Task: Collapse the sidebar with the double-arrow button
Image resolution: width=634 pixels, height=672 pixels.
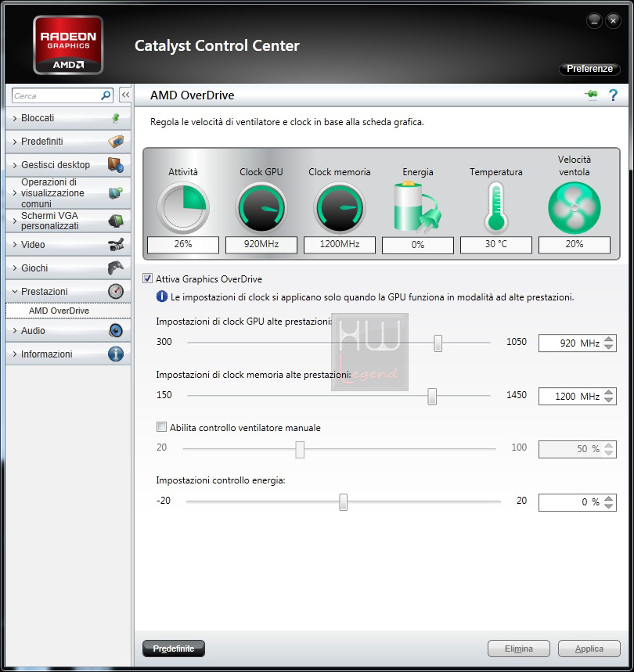Action: pyautogui.click(x=125, y=95)
